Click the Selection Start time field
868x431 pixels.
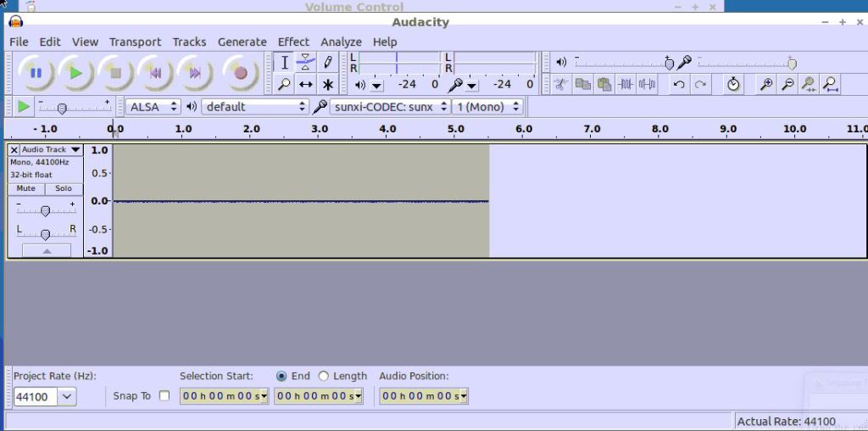click(x=224, y=396)
